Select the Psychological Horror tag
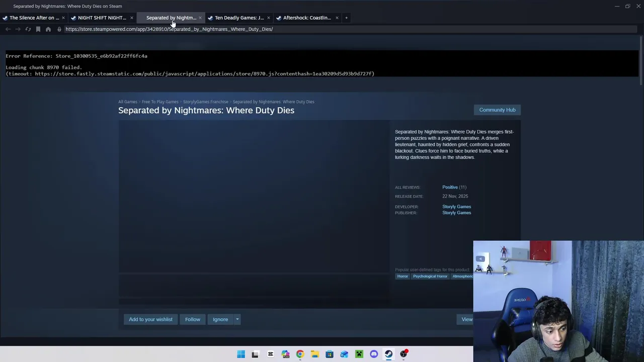Viewport: 644px width, 362px height. pos(430,277)
